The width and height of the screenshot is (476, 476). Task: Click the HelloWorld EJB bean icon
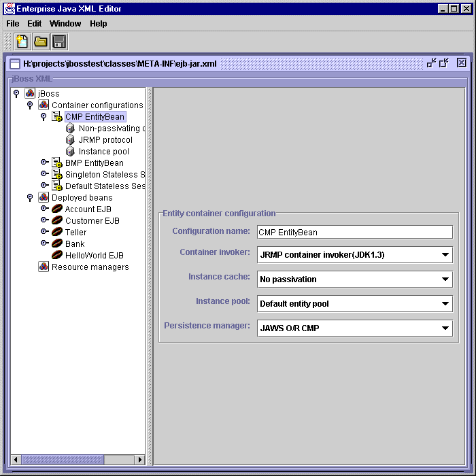pos(57,256)
